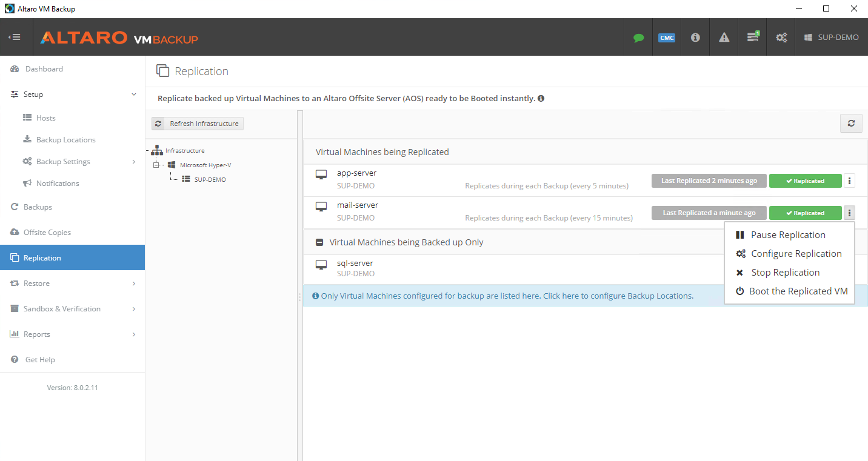
Task: Open three-dot menu for app-server
Action: 849,181
